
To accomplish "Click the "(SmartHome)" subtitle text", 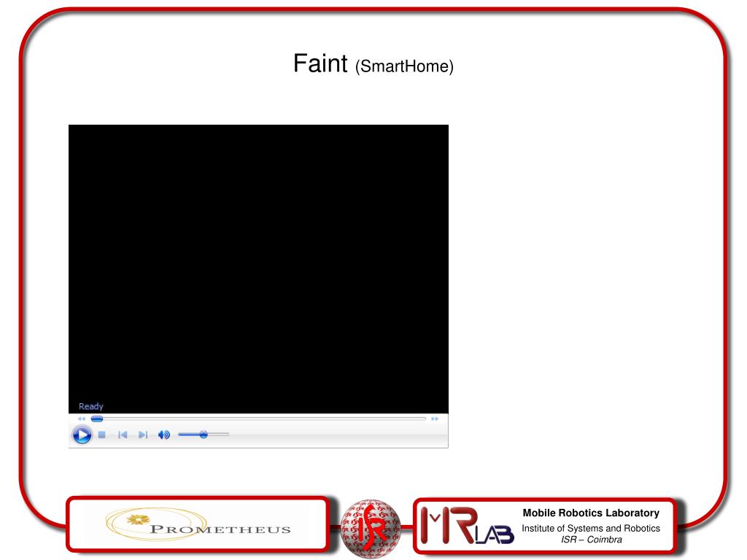I will click(404, 66).
